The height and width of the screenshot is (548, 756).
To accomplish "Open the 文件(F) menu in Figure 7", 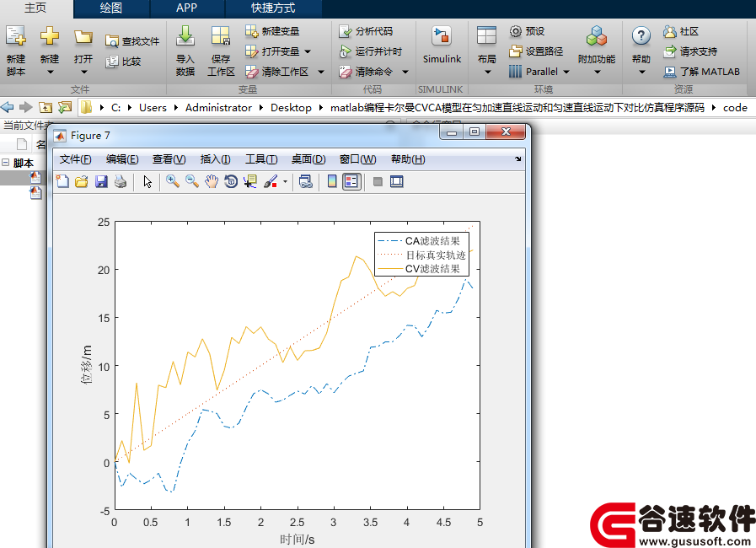I will (x=75, y=159).
